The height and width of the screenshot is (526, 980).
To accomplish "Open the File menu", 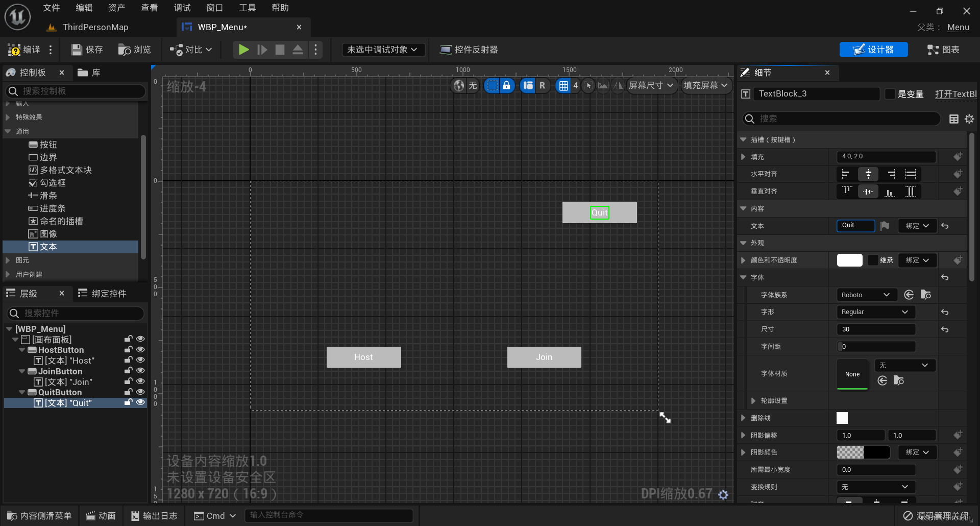I will (51, 8).
